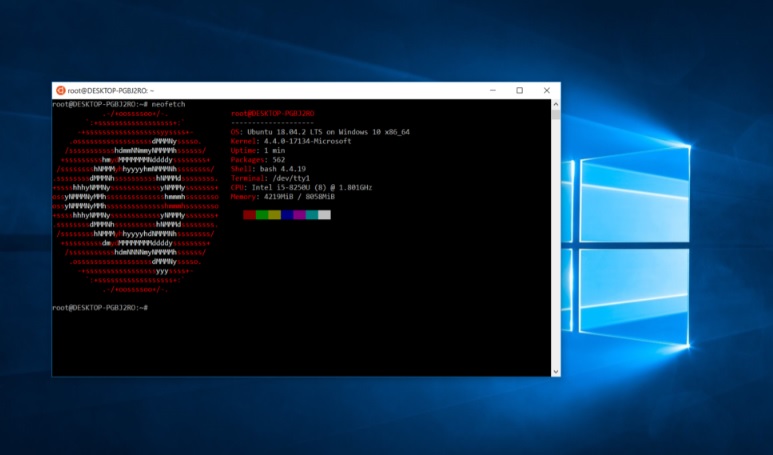Screen dimensions: 773x455
Task: Click the Memory line '4219MiB / 8058MiB'
Action: [x=282, y=197]
